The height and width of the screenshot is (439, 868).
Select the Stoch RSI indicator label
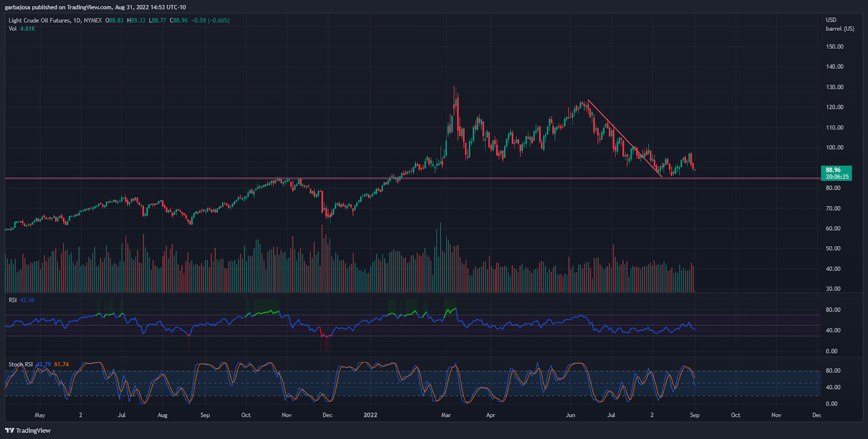point(21,364)
